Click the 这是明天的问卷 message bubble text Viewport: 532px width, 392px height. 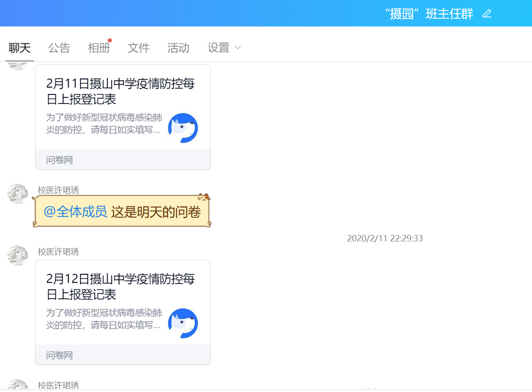tap(156, 212)
